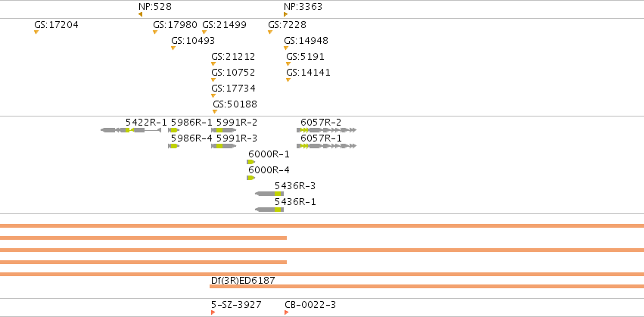Select the 5986R-4 transcript glyph
Screen dimensions: 644x317
click(x=174, y=146)
